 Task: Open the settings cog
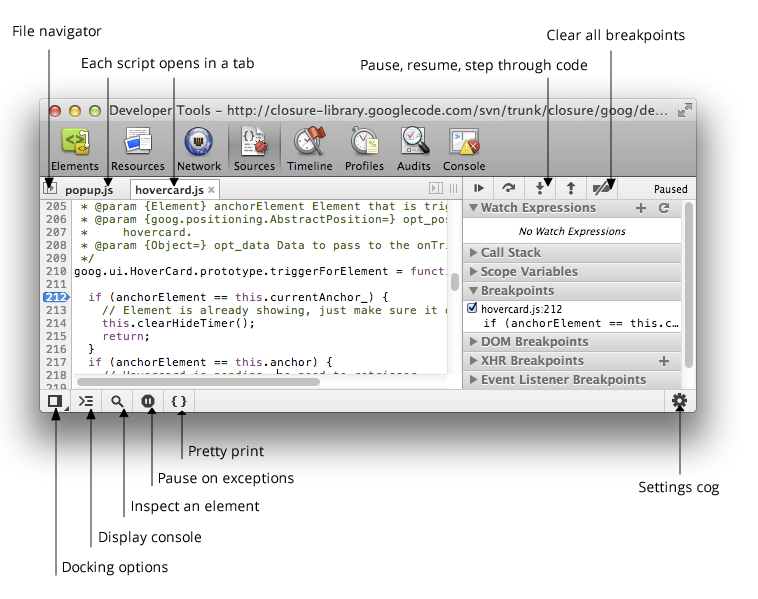click(679, 401)
